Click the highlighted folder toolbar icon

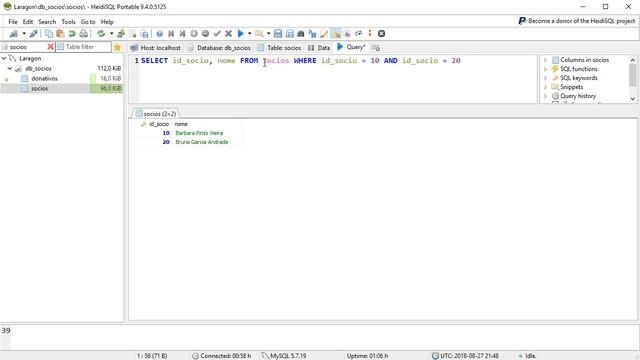click(336, 34)
